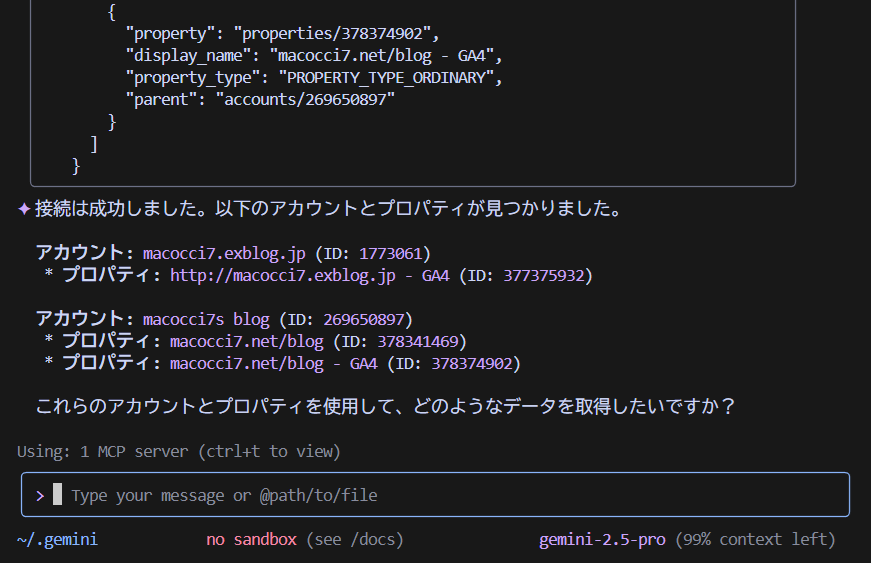Viewport: 871px width, 563px height.
Task: Click the > prompt symbol in the input box
Action: tap(40, 495)
